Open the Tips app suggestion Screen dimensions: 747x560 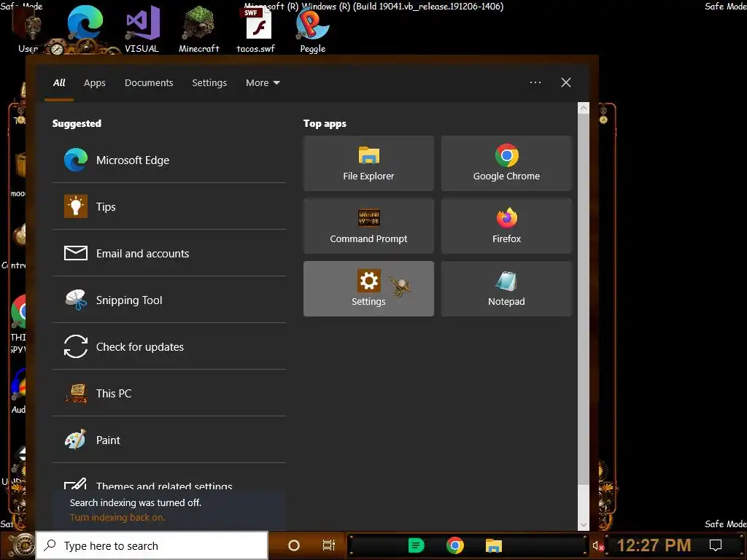(x=169, y=206)
